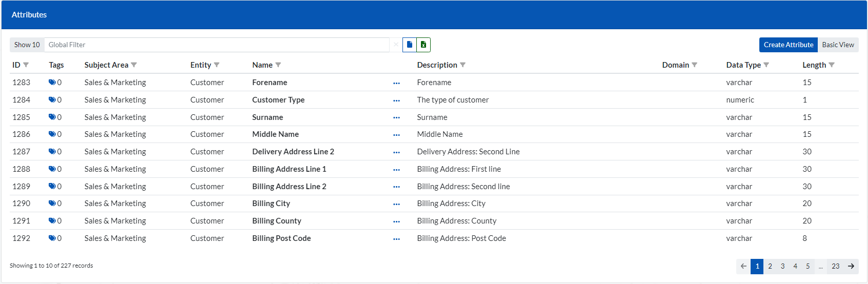
Task: Open the Show 10 page size selector
Action: click(27, 45)
